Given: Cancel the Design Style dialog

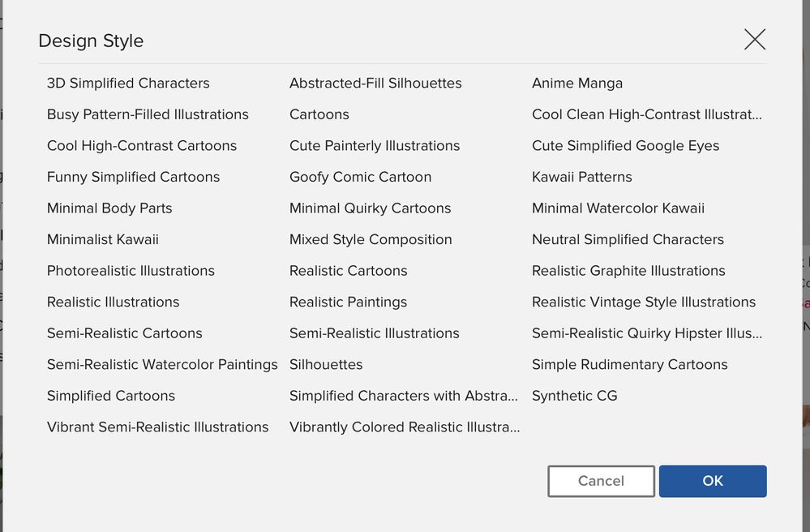Looking at the screenshot, I should 601,481.
